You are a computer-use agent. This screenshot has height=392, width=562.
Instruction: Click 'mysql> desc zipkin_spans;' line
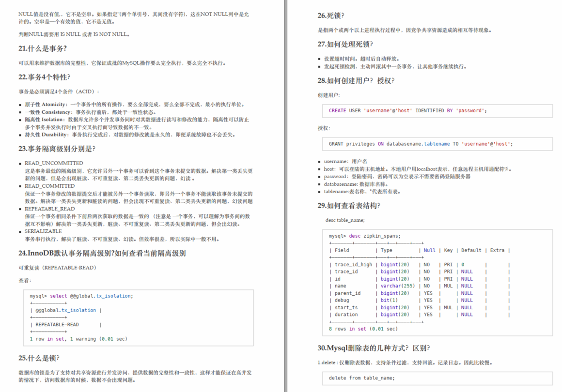pyautogui.click(x=364, y=236)
